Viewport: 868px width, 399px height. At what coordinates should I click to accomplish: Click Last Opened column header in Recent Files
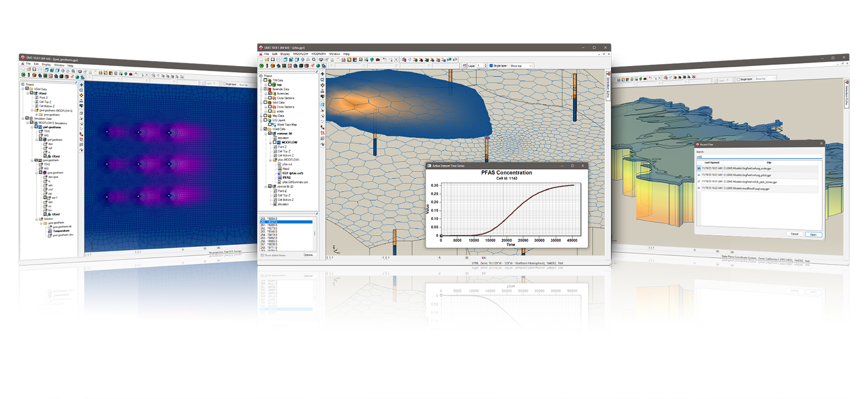(712, 162)
